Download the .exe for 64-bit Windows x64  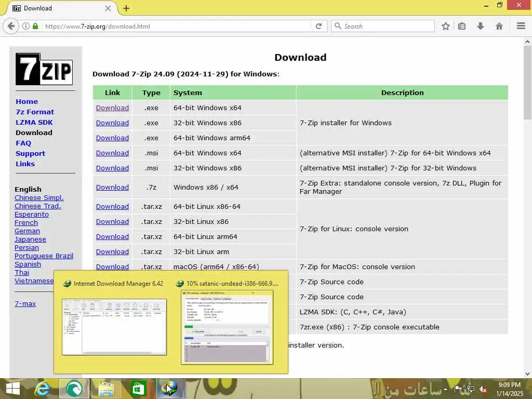click(112, 108)
